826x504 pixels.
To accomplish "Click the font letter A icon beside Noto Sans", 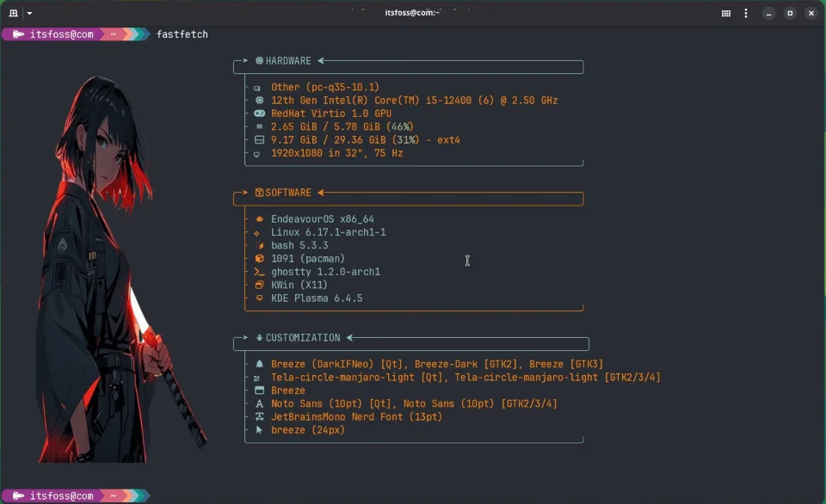I will pos(259,403).
